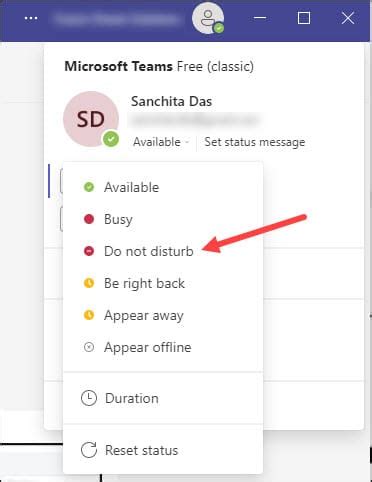Click the Sanchita Das name text
This screenshot has width=372, height=482.
click(171, 101)
